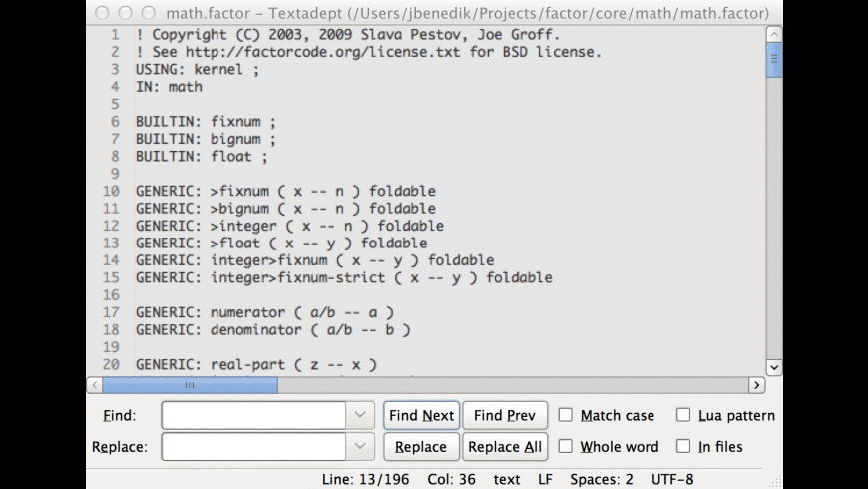Click the UTF-8 encoding in status bar
This screenshot has width=868, height=489.
click(672, 478)
